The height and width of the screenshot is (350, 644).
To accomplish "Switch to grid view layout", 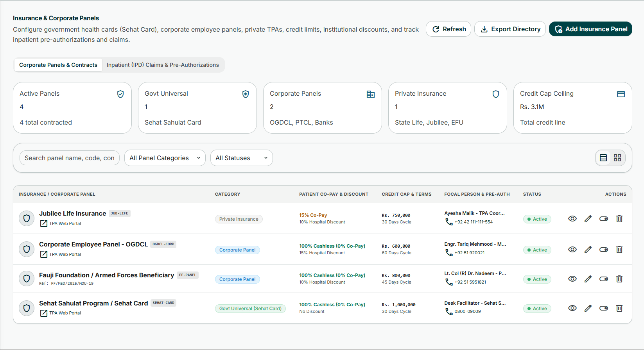I will click(x=617, y=158).
